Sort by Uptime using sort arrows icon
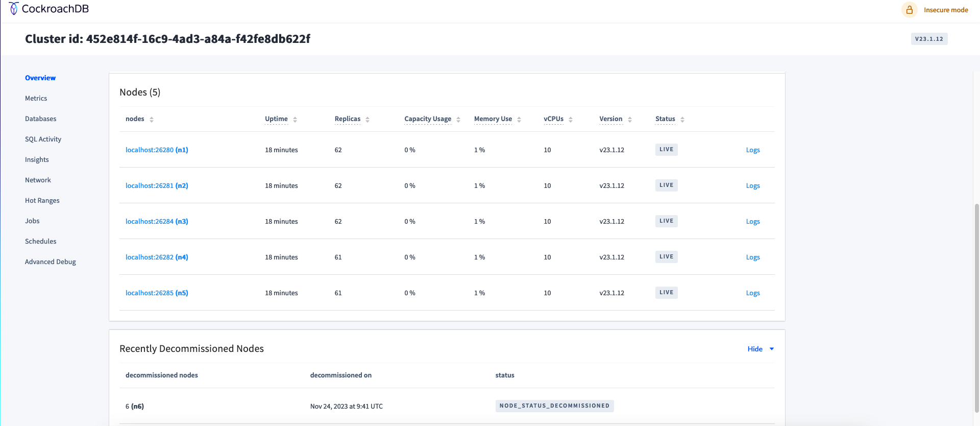Viewport: 980px width, 426px height. 295,120
